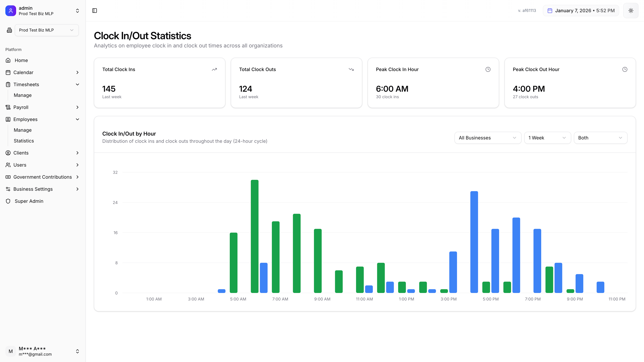Click the Peak Clock In Hour clock icon

click(488, 69)
